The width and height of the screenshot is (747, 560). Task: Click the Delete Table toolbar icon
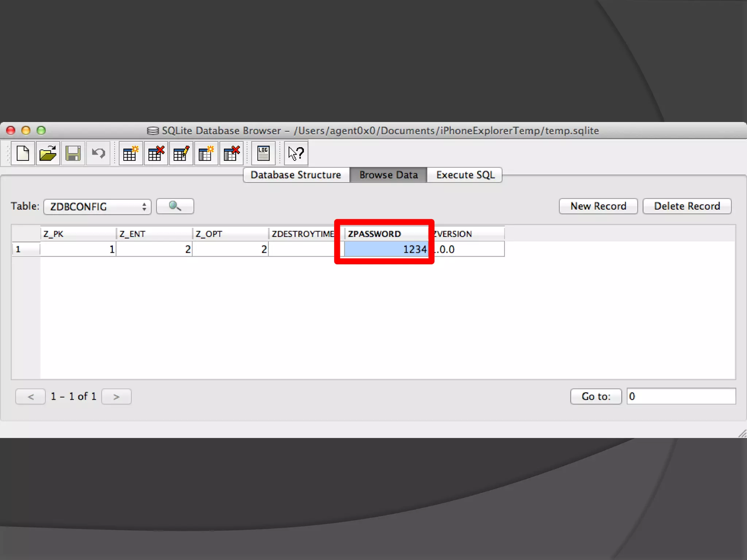pos(156,153)
